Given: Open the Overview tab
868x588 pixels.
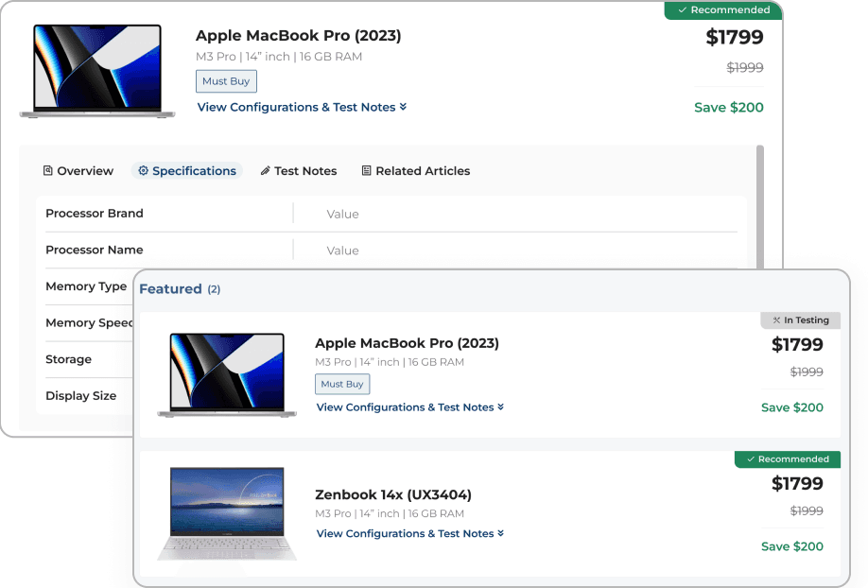Looking at the screenshot, I should click(x=86, y=170).
